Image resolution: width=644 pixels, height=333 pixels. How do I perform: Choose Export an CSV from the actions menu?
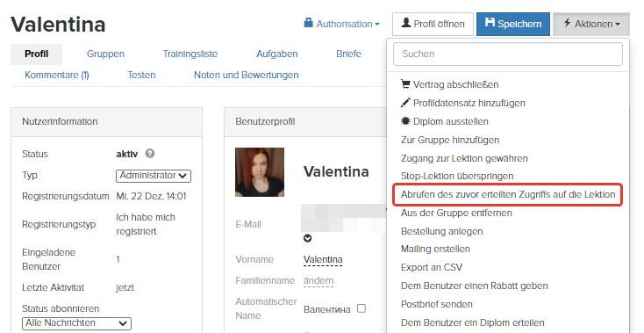click(432, 267)
